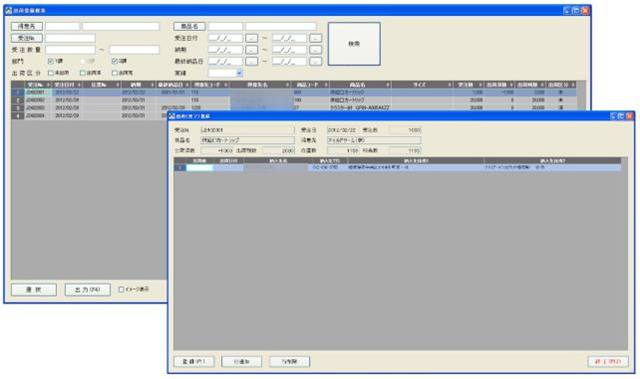This screenshot has width=640, height=379.
Task: Click the 受注数量 minimum quantity field
Action: pos(70,50)
